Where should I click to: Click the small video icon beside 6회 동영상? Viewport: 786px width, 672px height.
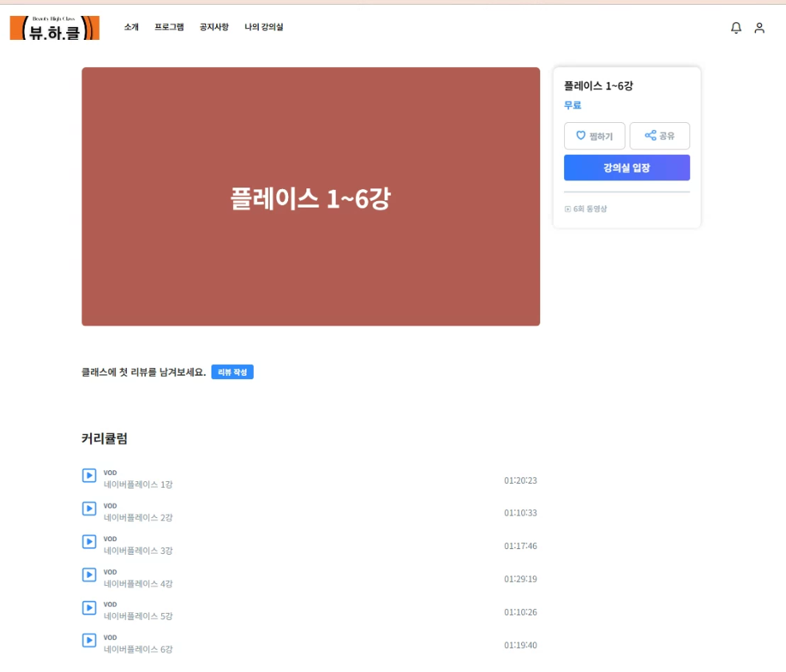pos(567,209)
